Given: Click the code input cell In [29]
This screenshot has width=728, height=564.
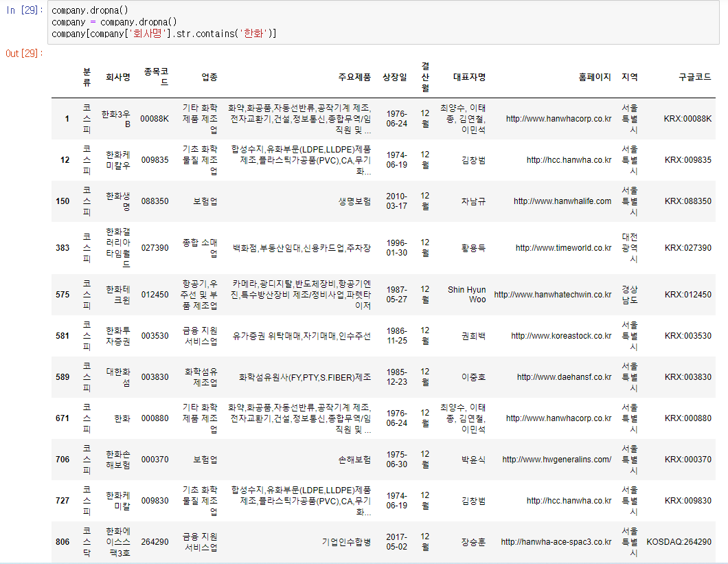Looking at the screenshot, I should [383, 22].
